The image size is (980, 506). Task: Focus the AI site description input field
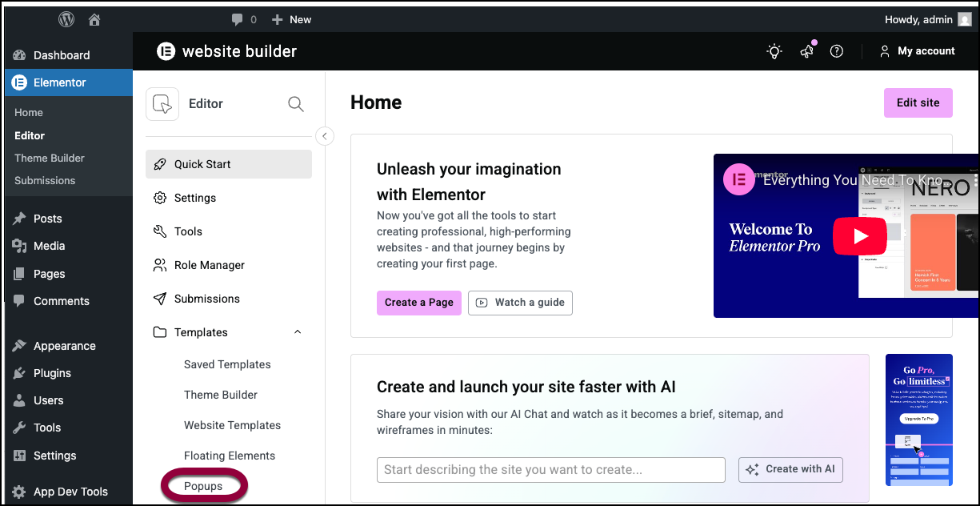click(550, 470)
